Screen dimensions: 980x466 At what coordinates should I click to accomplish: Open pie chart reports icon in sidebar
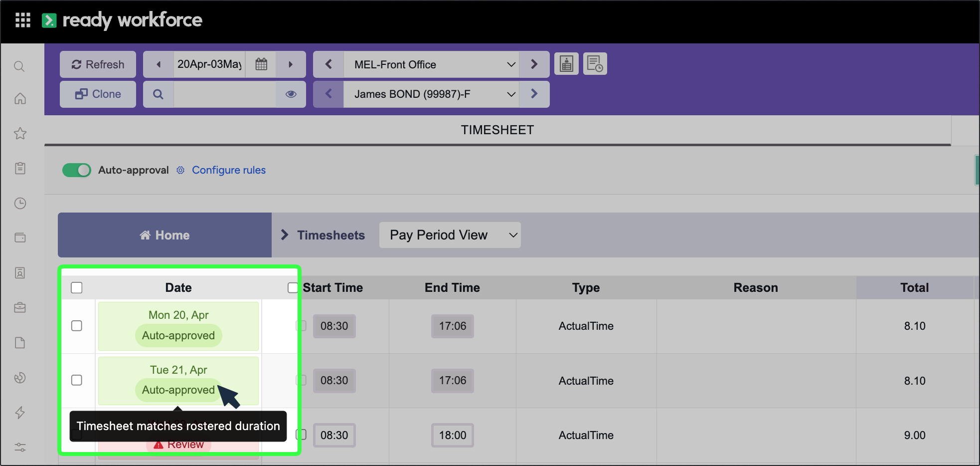tap(20, 378)
